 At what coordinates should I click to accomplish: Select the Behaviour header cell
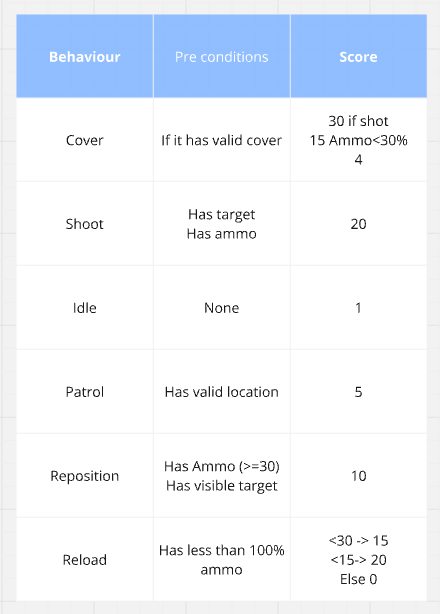click(85, 56)
